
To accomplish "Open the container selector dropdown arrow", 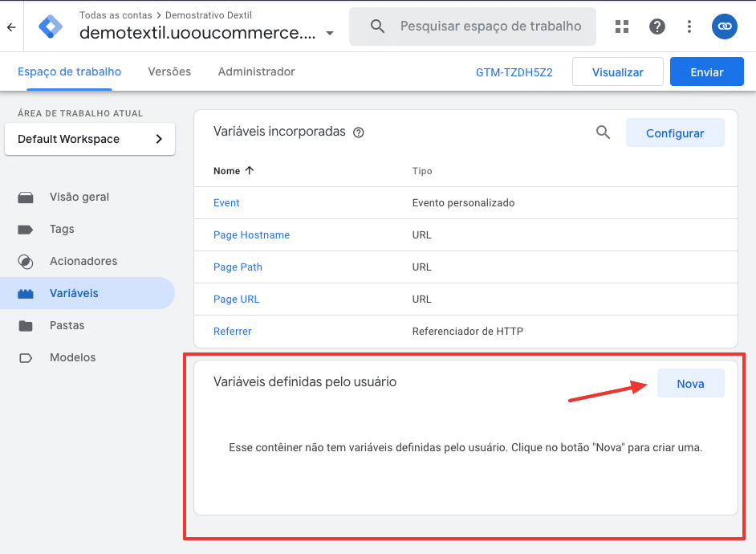I will tap(330, 33).
